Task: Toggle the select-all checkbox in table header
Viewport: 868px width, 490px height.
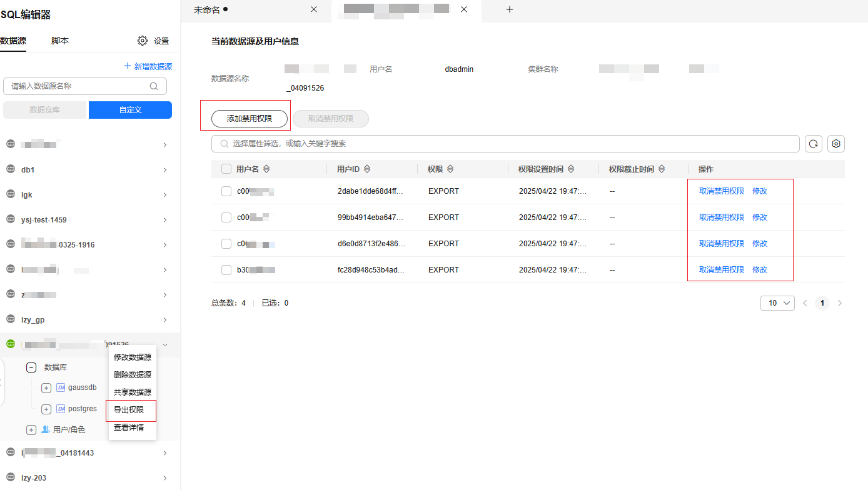Action: point(226,169)
